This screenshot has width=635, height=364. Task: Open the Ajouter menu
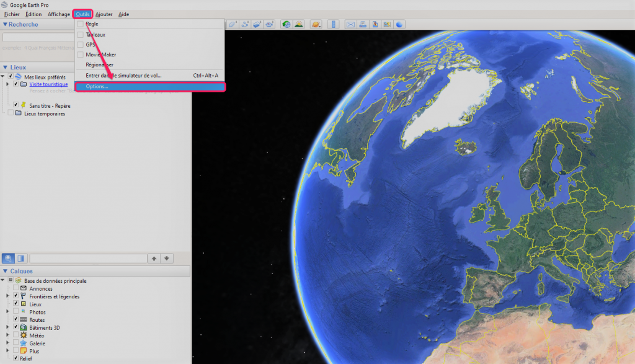click(104, 14)
